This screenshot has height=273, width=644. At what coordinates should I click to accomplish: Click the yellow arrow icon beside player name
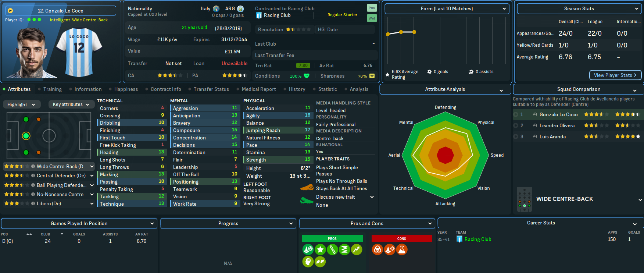(10, 11)
